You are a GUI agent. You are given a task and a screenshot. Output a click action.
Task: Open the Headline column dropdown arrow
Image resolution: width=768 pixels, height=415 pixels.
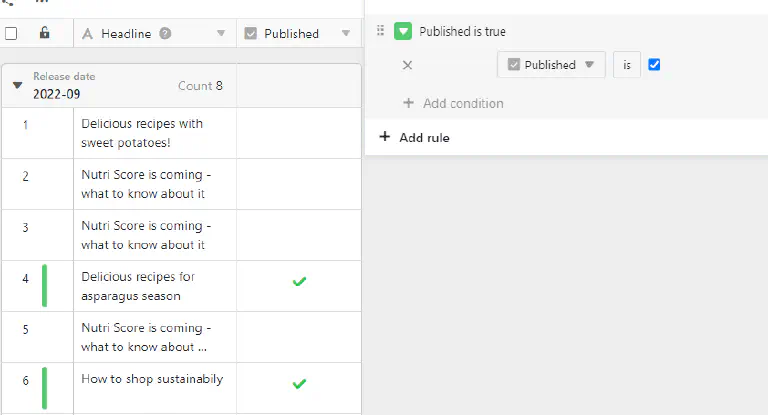(220, 33)
